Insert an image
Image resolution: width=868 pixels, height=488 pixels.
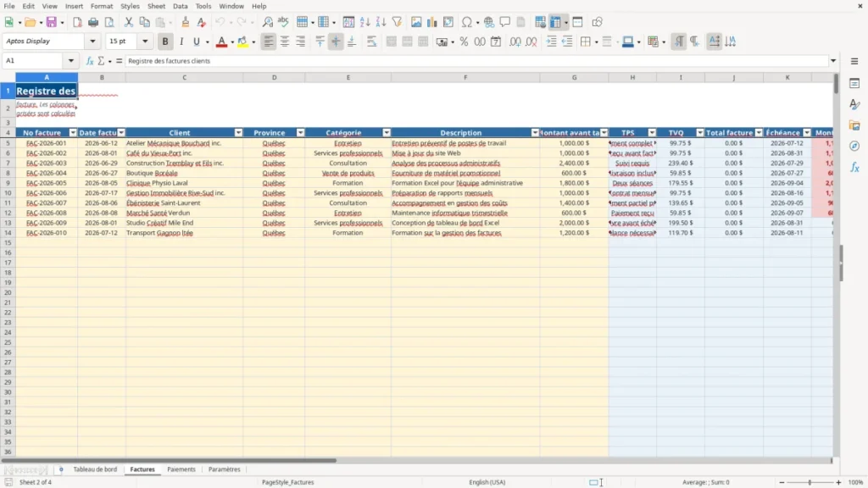point(416,22)
